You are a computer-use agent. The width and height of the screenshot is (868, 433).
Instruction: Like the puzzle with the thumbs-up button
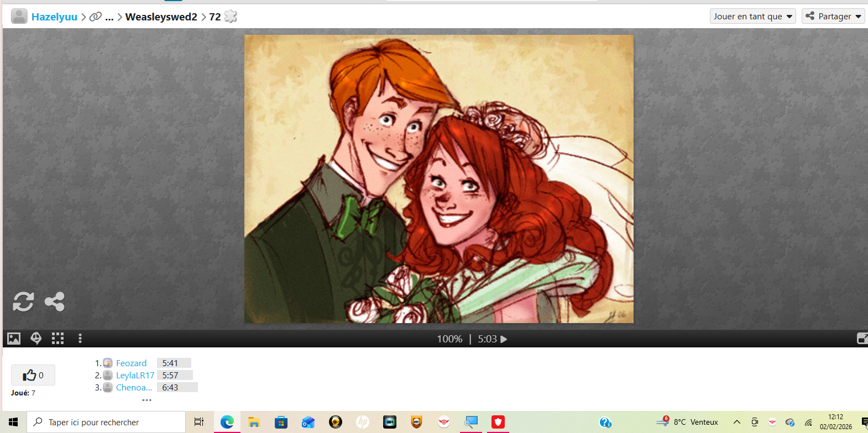click(x=33, y=375)
